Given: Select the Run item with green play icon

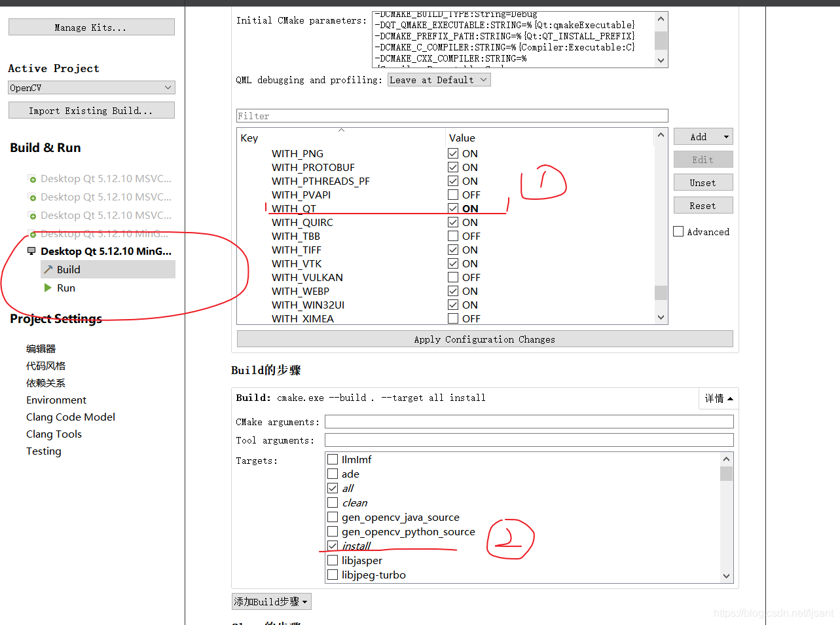Looking at the screenshot, I should click(60, 288).
